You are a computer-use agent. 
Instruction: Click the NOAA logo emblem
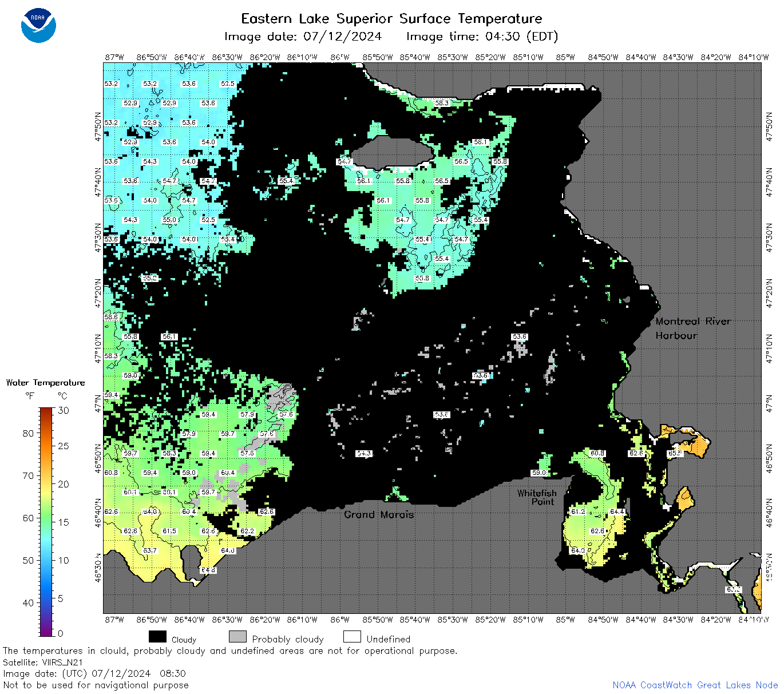pyautogui.click(x=38, y=25)
